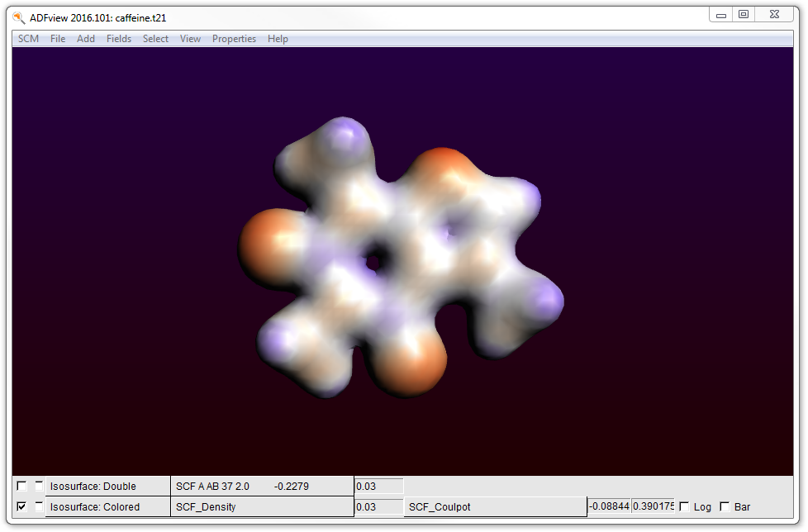Open the Help menu

click(x=278, y=39)
